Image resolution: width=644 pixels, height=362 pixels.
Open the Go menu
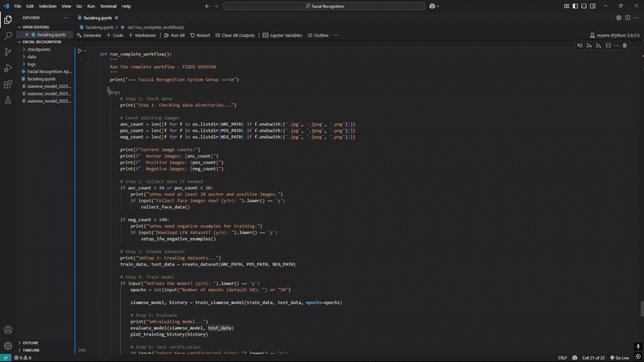click(79, 6)
